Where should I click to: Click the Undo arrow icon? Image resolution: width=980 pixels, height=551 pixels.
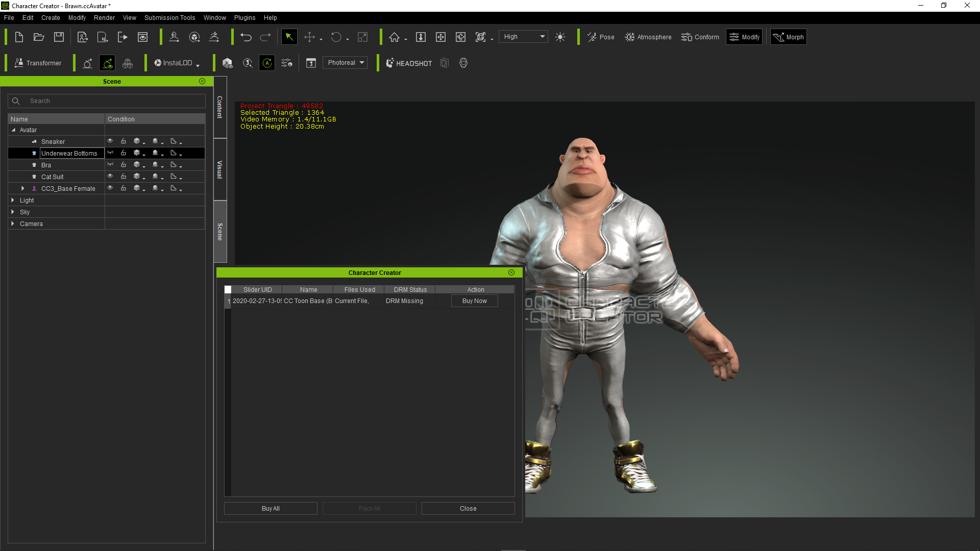tap(246, 37)
